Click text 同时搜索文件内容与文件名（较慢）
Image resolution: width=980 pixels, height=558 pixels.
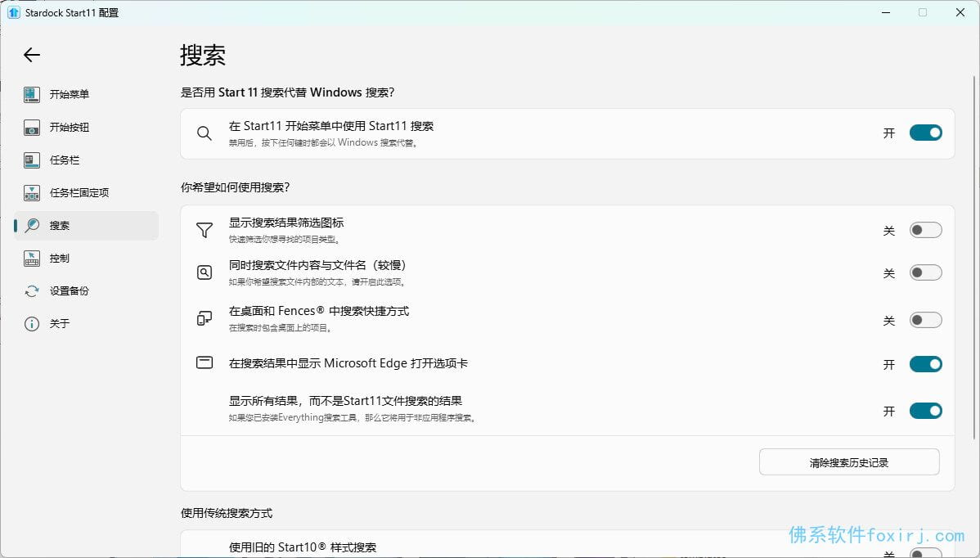pos(317,266)
